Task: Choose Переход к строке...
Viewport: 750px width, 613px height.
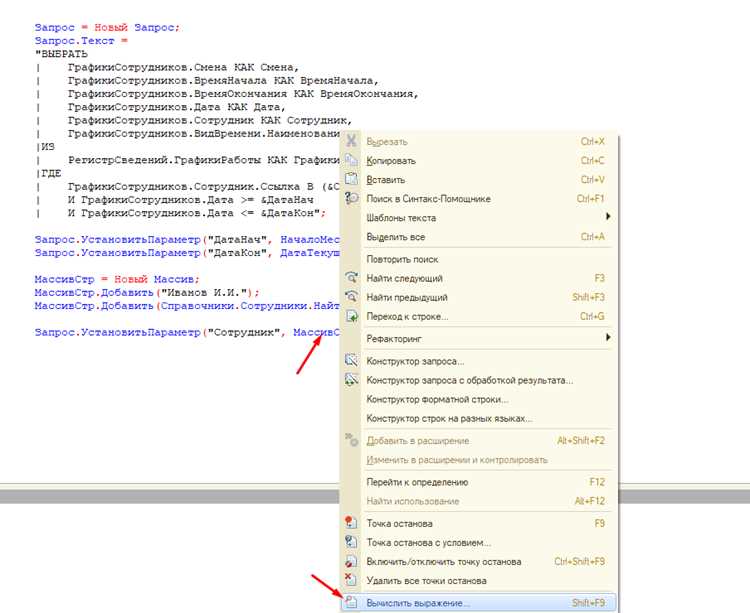Action: pyautogui.click(x=478, y=317)
